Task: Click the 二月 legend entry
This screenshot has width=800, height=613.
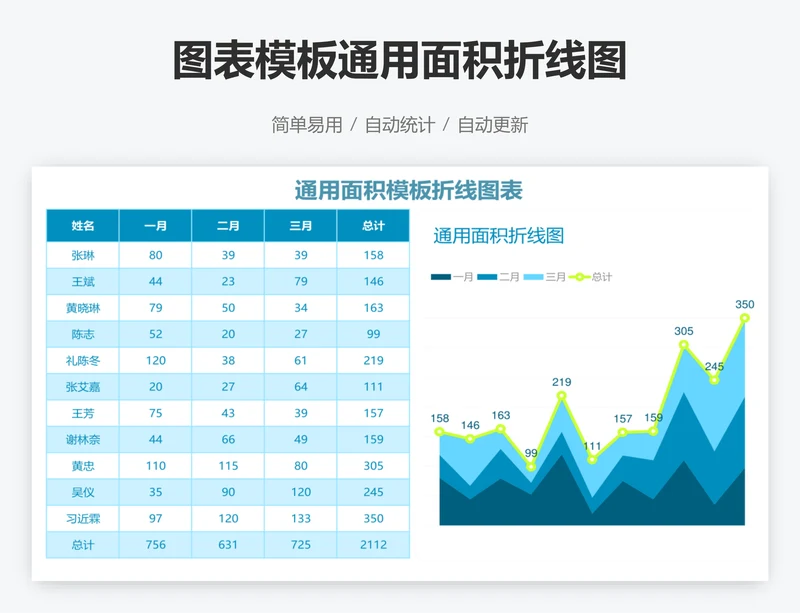Action: pyautogui.click(x=498, y=277)
